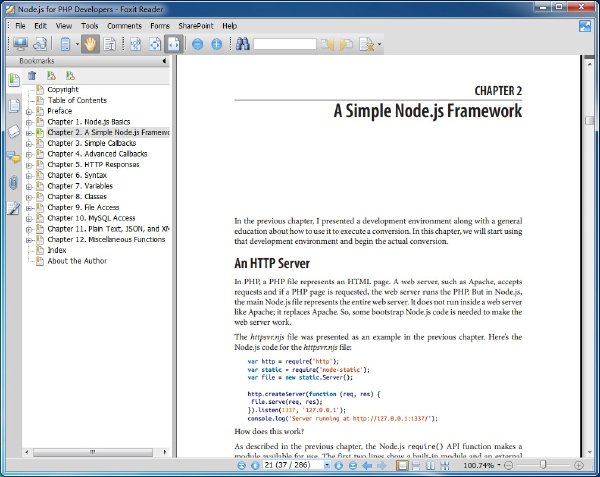Expand Chapter 8. Classes bookmark
This screenshot has height=477, width=600.
click(29, 198)
